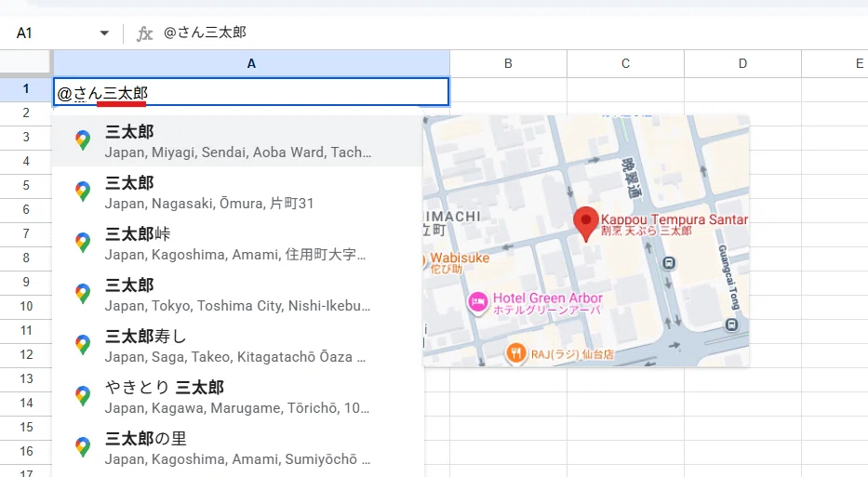The width and height of the screenshot is (868, 477).
Task: Open the Name box dropdown arrow
Action: pyautogui.click(x=104, y=33)
